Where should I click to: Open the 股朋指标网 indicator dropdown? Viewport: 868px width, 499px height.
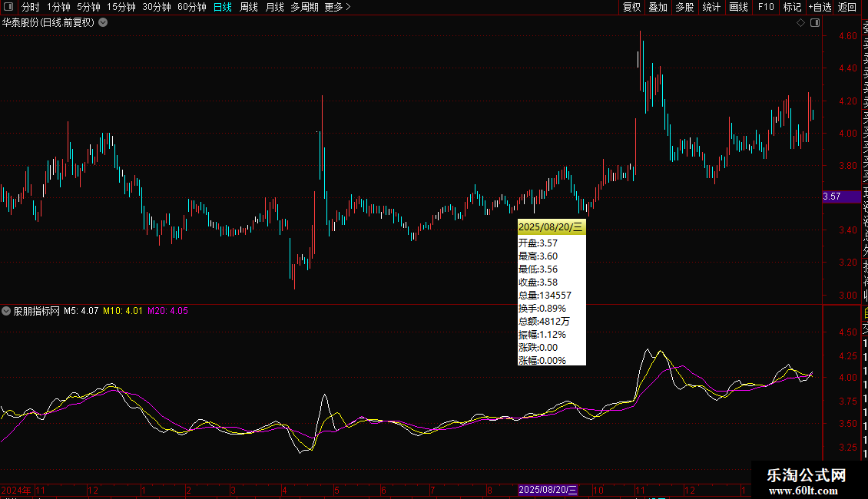[6, 311]
